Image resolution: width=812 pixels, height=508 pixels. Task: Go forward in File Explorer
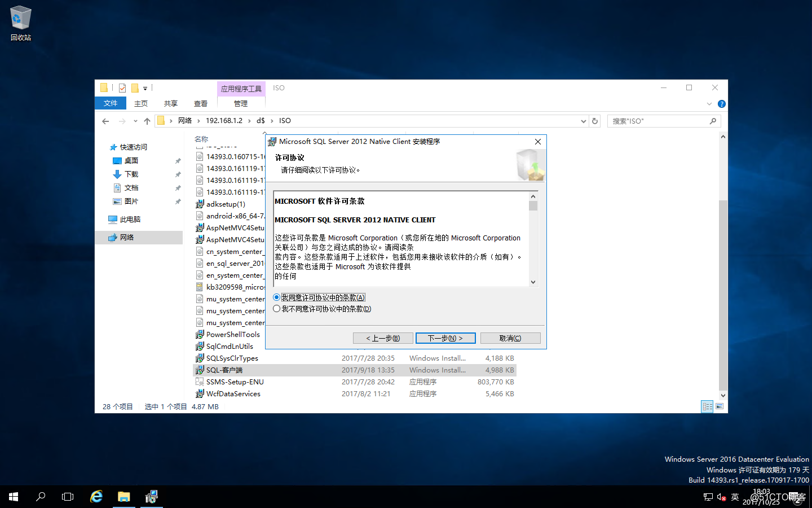[122, 121]
